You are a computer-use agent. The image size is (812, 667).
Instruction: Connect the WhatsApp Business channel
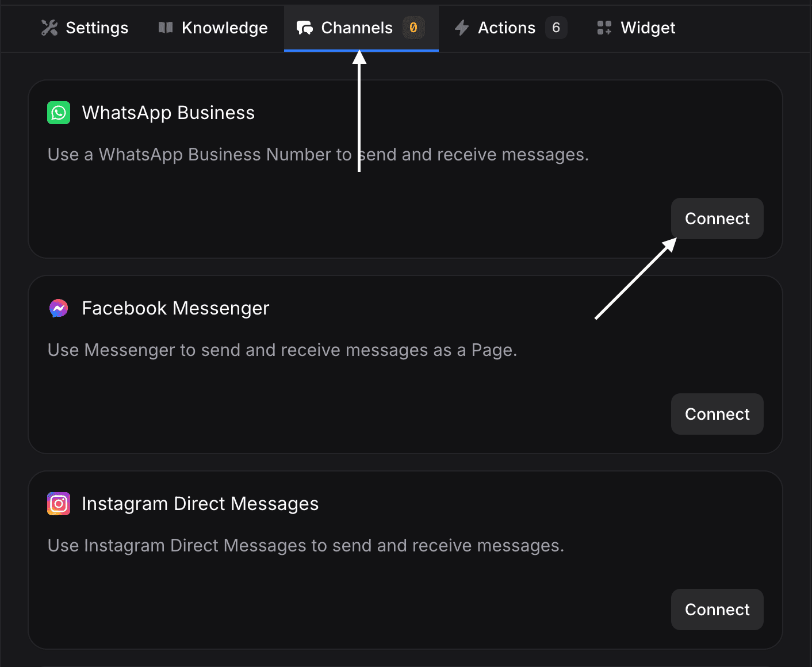click(x=717, y=218)
